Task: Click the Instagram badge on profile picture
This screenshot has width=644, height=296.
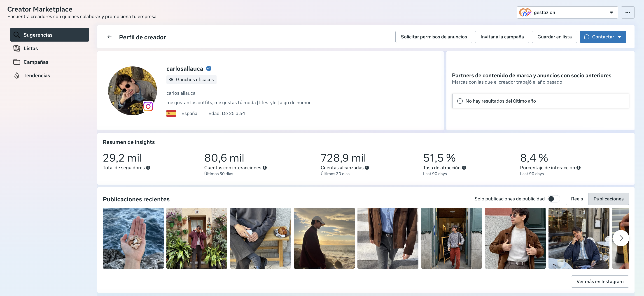Action: (x=148, y=106)
